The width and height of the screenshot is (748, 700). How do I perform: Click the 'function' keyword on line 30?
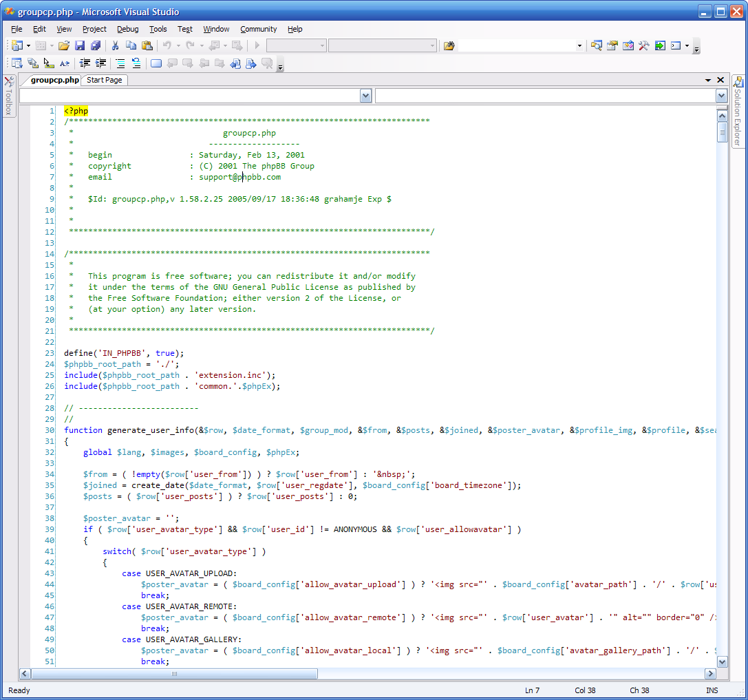coord(83,430)
